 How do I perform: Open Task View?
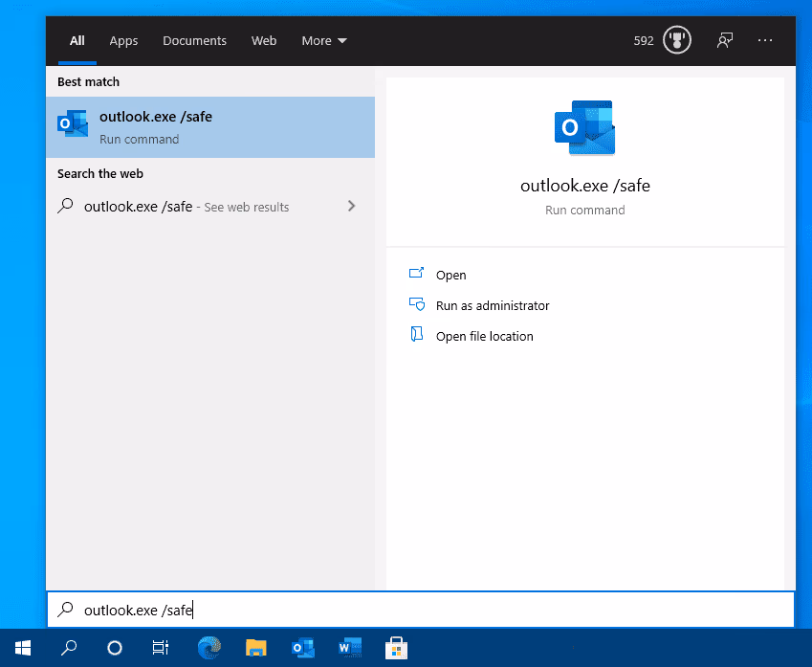(x=160, y=648)
